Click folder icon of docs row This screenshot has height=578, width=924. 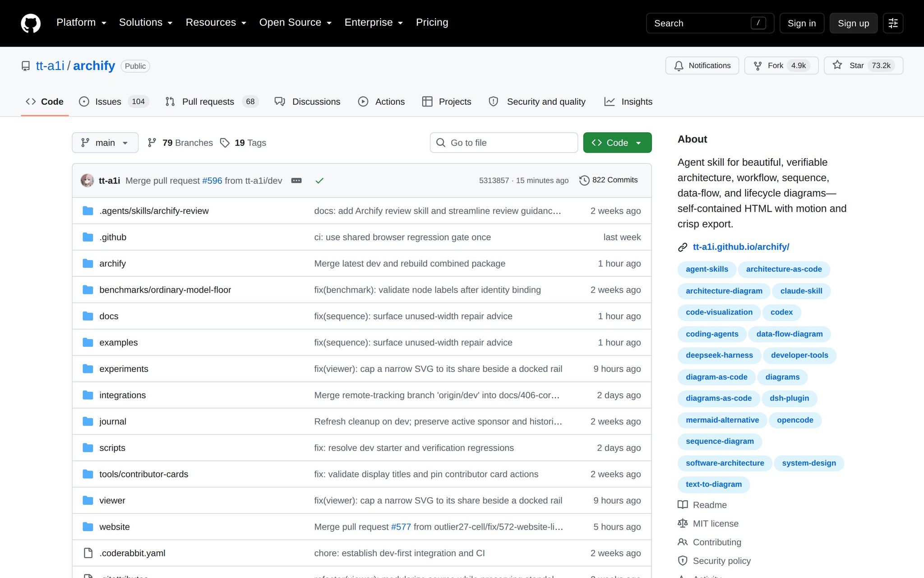(88, 316)
